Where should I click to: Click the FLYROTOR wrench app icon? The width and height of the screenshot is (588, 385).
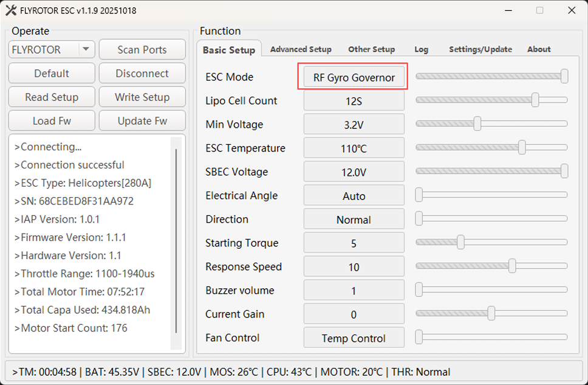[10, 10]
